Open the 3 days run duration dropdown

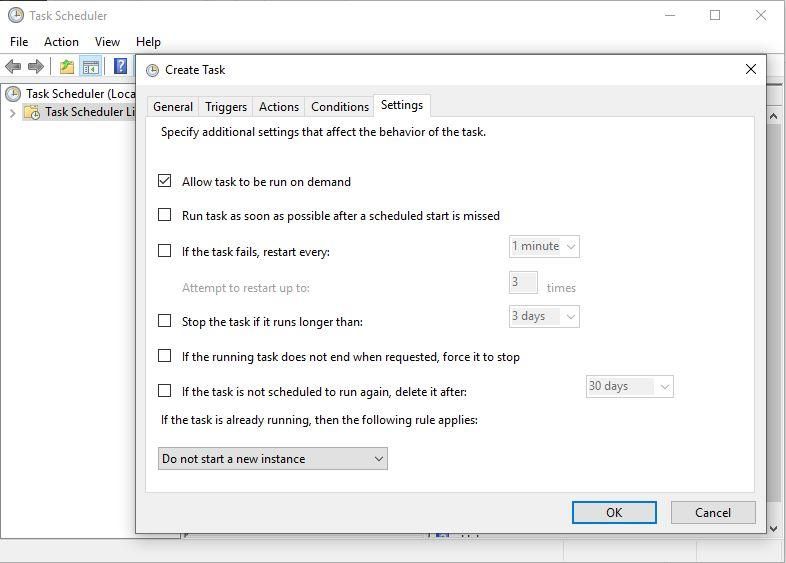[544, 316]
